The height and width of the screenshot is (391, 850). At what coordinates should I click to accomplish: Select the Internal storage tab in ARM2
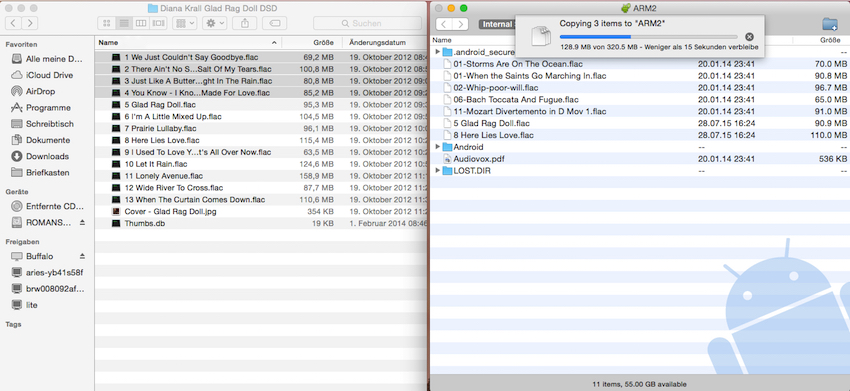click(x=497, y=24)
